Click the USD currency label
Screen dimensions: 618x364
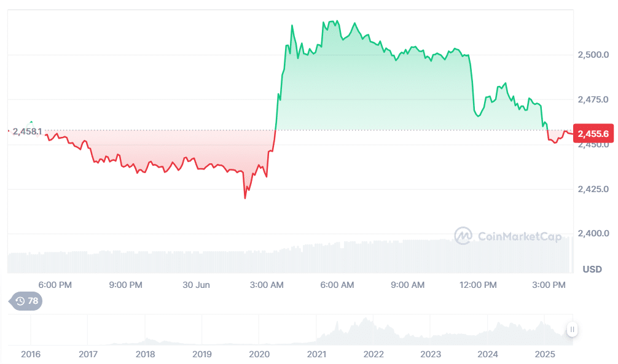tap(592, 269)
